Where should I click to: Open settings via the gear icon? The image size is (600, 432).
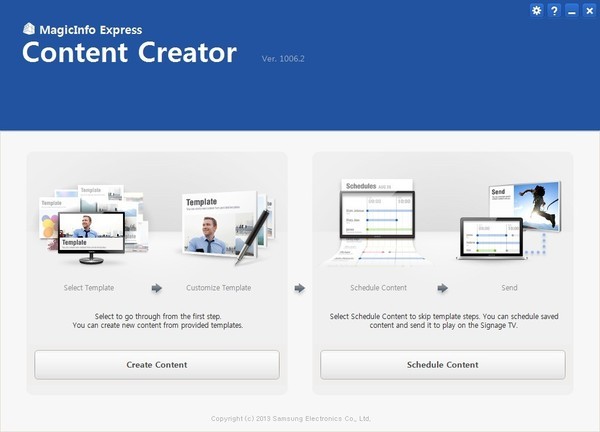(x=537, y=11)
